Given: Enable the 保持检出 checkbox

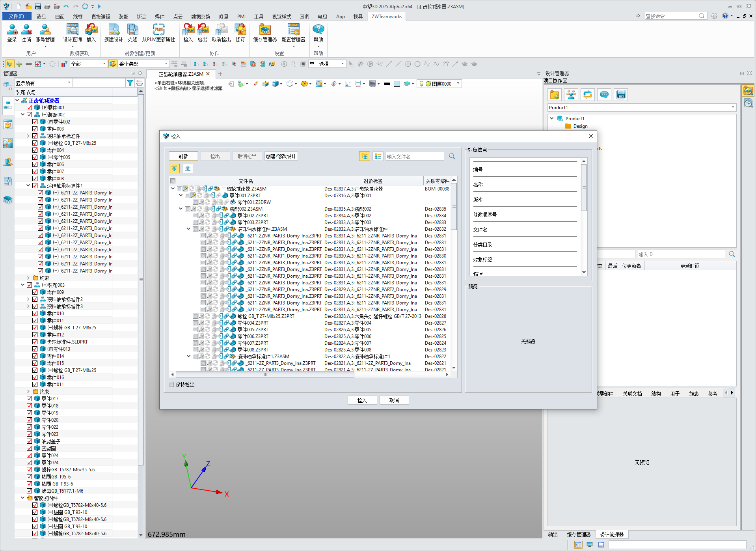Looking at the screenshot, I should pos(171,385).
